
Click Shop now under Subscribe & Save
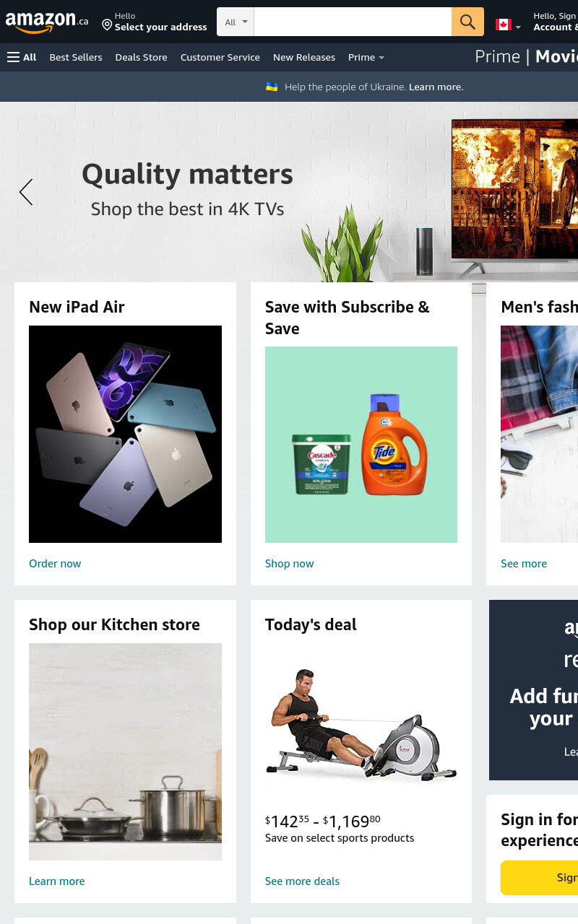[x=290, y=563]
